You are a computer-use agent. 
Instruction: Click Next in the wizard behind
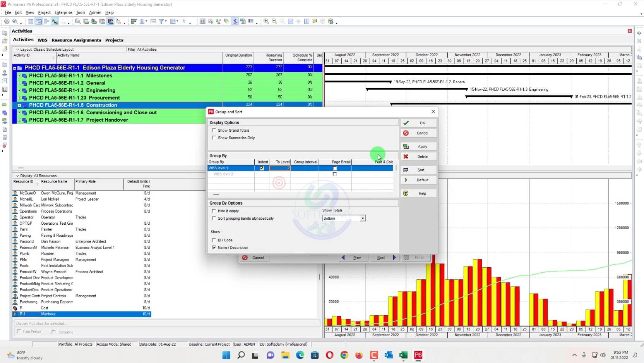385,258
